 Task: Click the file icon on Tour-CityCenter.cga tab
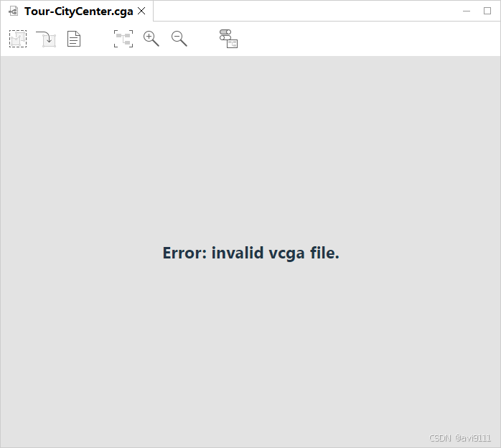pyautogui.click(x=14, y=11)
